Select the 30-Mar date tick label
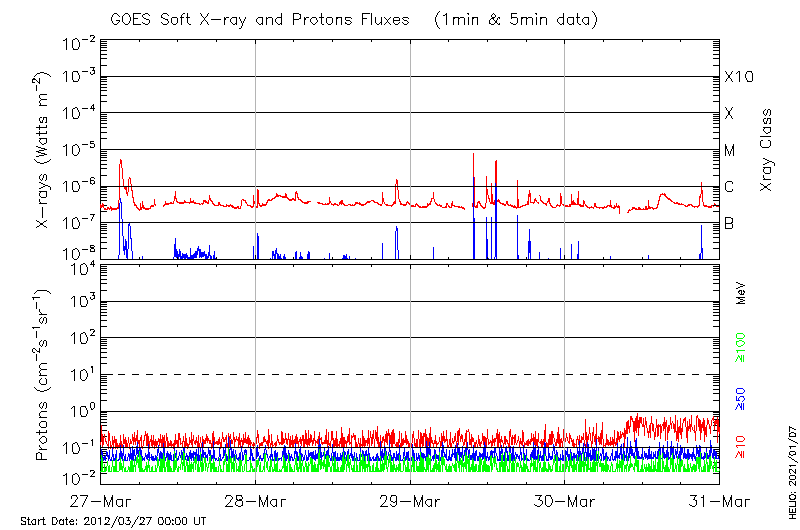The width and height of the screenshot is (800, 530). [564, 501]
